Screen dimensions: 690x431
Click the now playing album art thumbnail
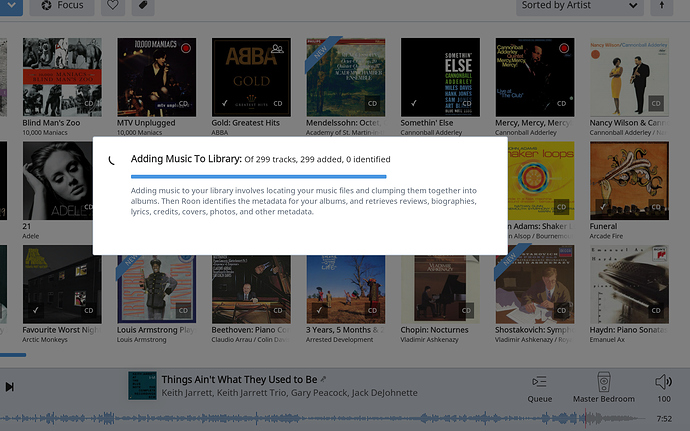(142, 386)
